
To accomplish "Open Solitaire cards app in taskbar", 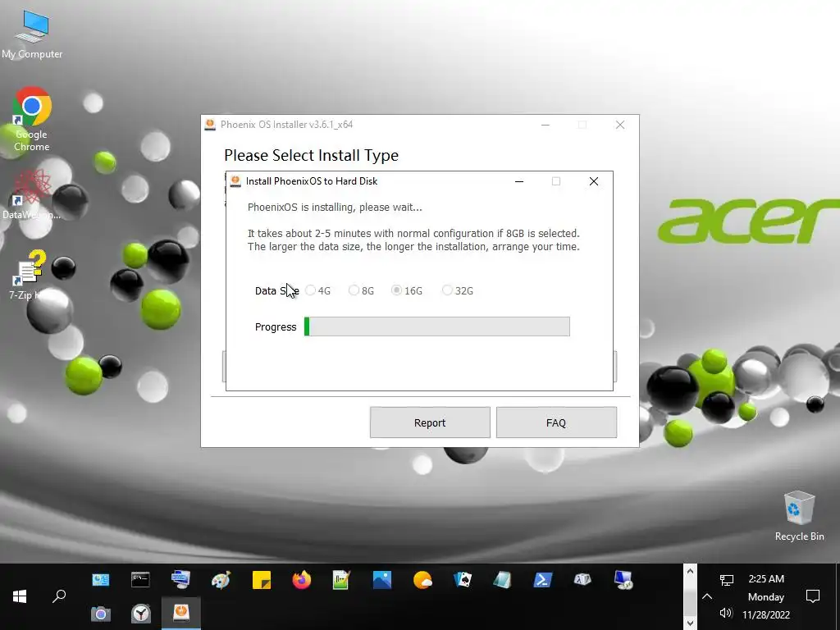I will point(463,580).
